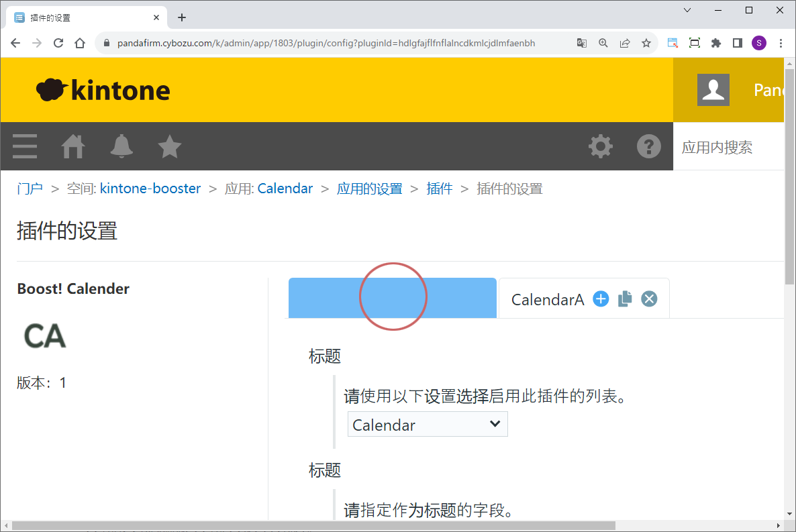The height and width of the screenshot is (532, 796).
Task: Open the help question mark icon
Action: (648, 146)
